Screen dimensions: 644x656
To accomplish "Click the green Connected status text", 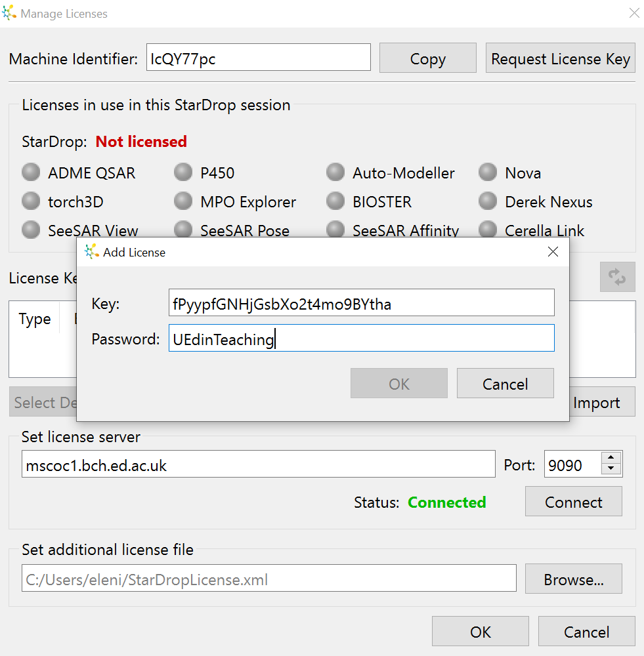I will click(447, 502).
